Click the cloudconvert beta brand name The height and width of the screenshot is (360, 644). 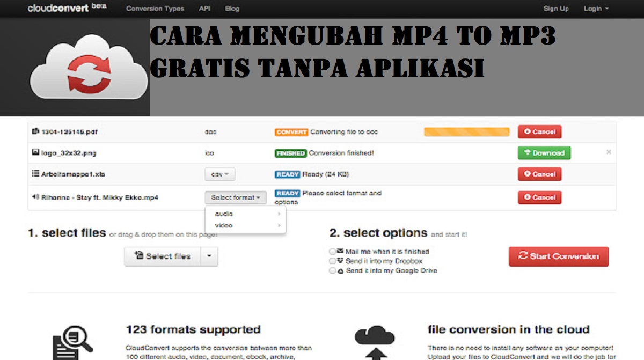tap(66, 9)
